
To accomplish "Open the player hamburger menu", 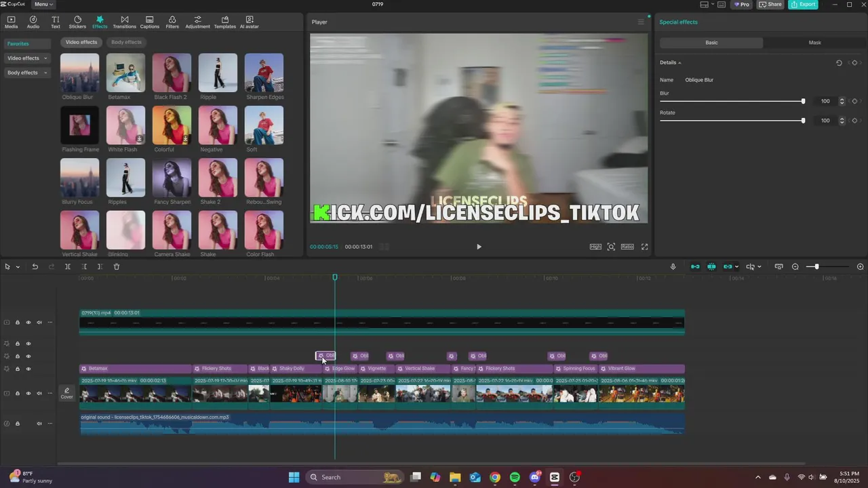I will pos(641,22).
